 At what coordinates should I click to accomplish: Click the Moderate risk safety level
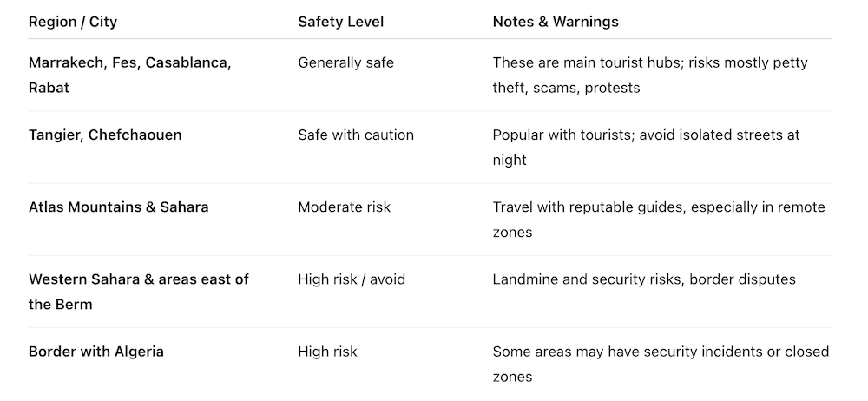(344, 207)
